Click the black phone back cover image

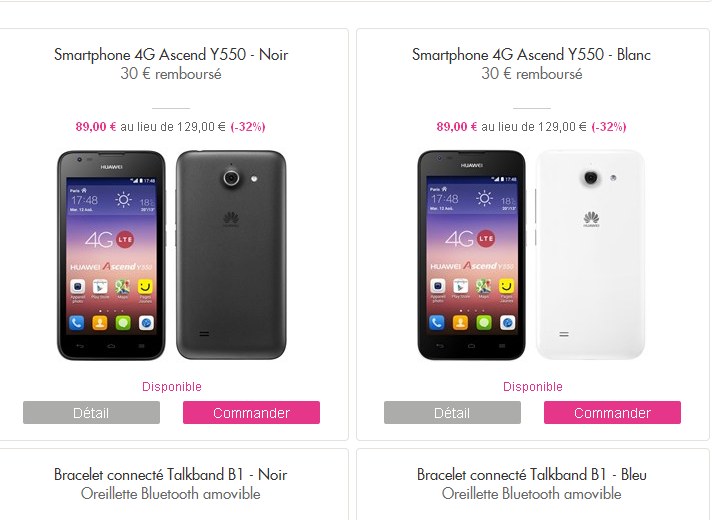(x=231, y=255)
